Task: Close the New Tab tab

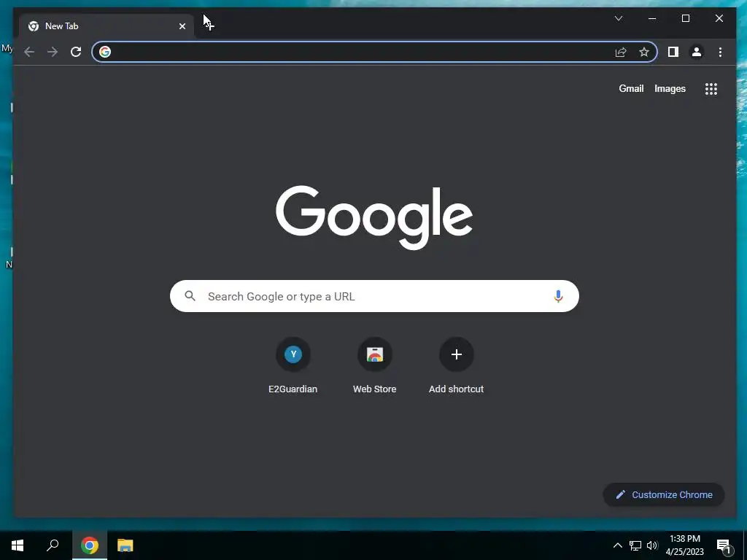Action: 182,26
